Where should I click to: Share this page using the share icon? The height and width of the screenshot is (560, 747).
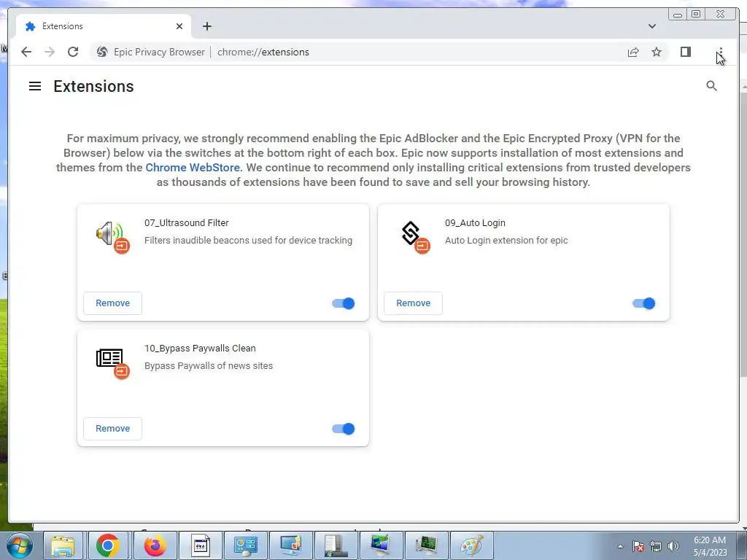coord(633,52)
